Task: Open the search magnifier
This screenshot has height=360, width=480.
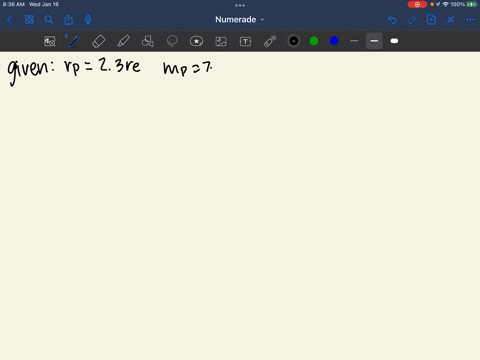Action: 49,20
